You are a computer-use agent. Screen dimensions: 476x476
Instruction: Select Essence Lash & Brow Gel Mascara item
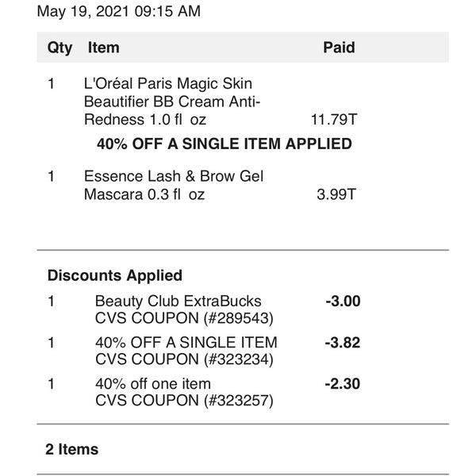pyautogui.click(x=174, y=185)
